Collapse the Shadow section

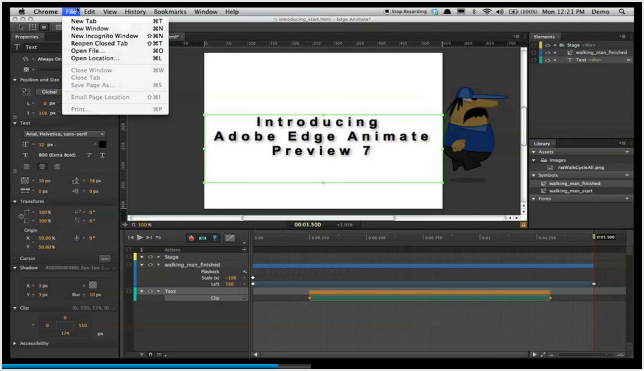[15, 267]
